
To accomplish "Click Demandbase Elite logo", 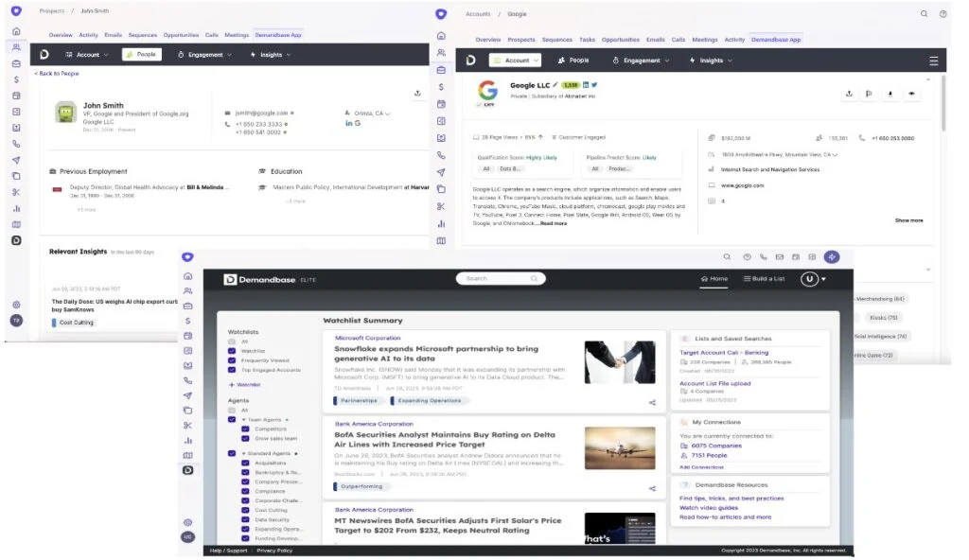I will [270, 279].
